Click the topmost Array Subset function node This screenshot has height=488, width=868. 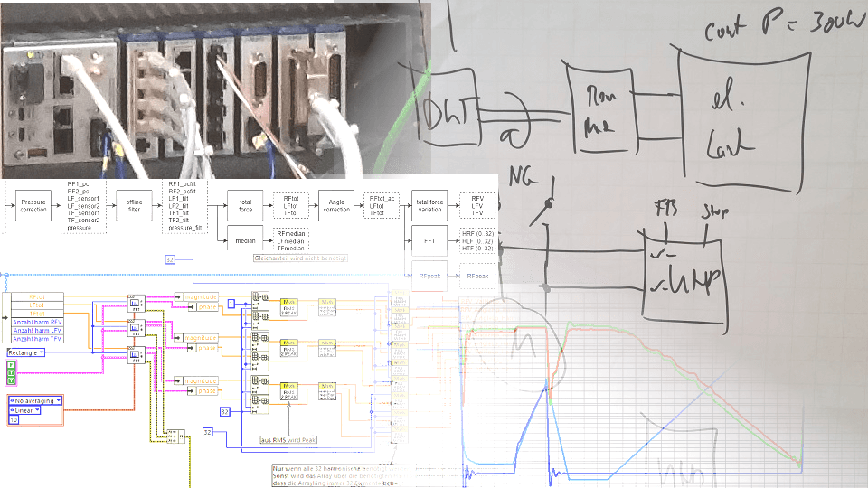260,299
